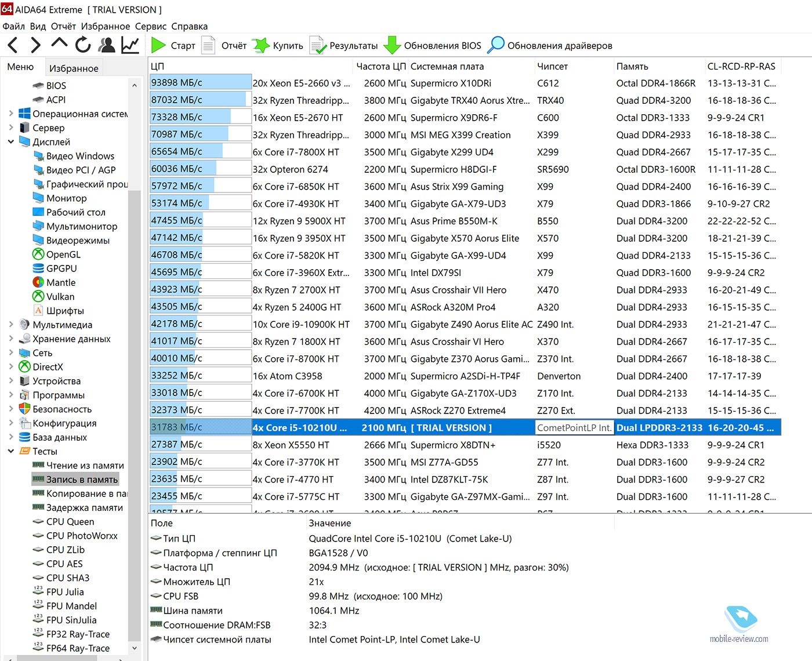Sort by the Чипсет column header
The width and height of the screenshot is (812, 661).
pyautogui.click(x=574, y=66)
